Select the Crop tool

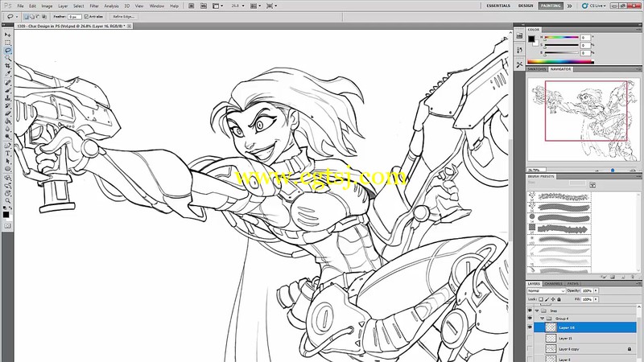[8, 66]
